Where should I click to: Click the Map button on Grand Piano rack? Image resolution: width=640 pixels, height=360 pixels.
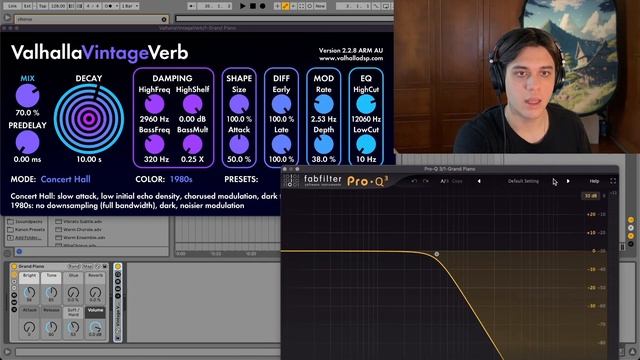[88, 266]
